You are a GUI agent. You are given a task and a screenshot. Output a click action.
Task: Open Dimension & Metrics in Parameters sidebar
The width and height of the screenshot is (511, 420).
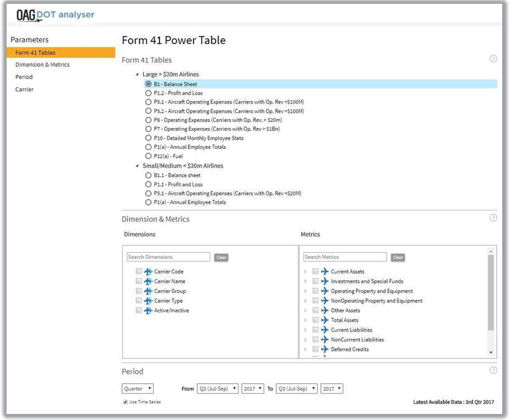coord(42,65)
